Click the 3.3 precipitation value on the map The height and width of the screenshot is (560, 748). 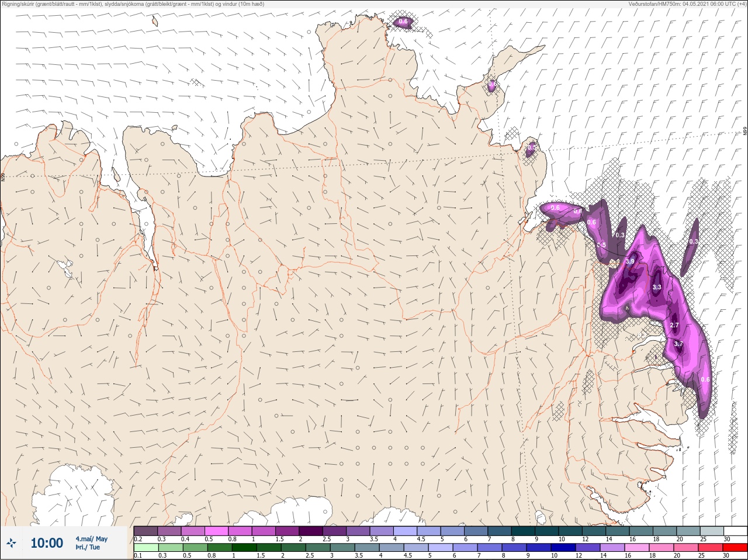(x=657, y=287)
